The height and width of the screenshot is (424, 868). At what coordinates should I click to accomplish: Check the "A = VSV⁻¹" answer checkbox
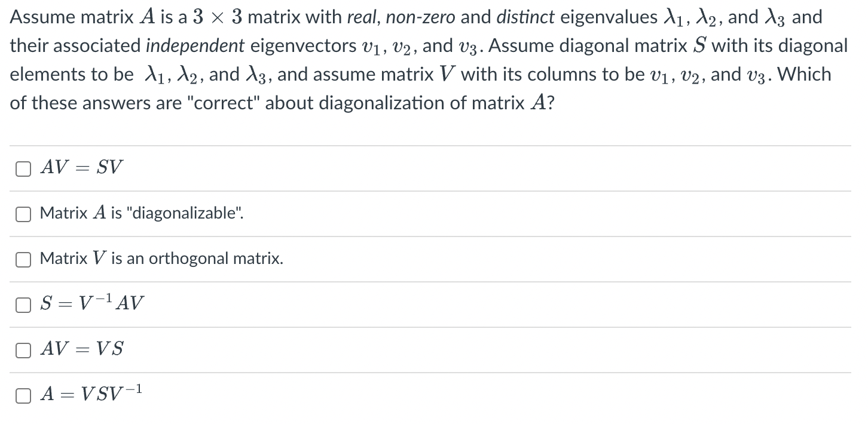[x=23, y=395]
